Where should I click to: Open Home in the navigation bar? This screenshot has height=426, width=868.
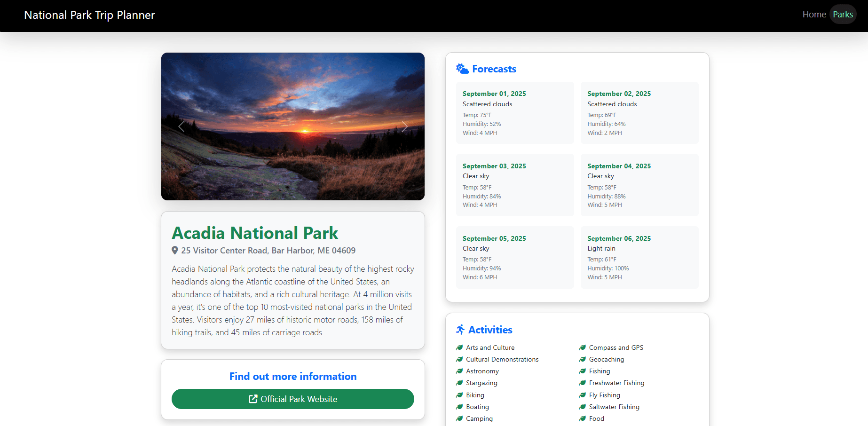click(814, 14)
